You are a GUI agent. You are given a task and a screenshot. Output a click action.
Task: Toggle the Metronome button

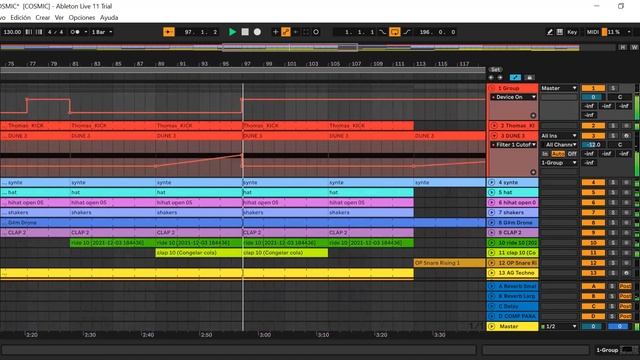[x=75, y=32]
